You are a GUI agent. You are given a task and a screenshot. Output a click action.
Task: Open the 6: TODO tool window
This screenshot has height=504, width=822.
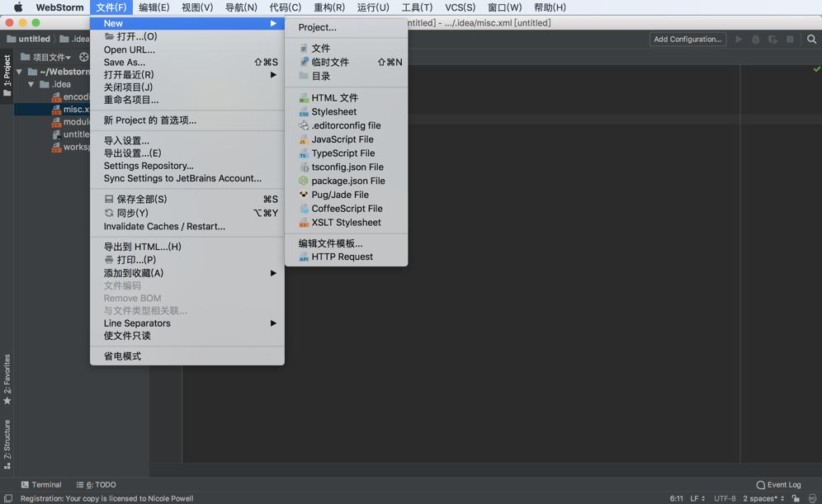click(96, 485)
